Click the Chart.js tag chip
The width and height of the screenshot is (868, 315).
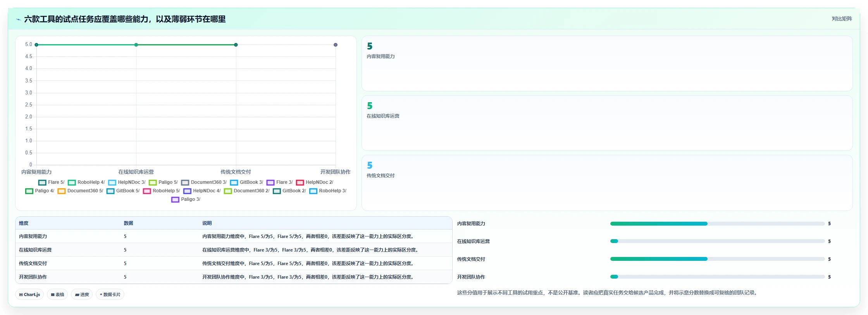(29, 294)
